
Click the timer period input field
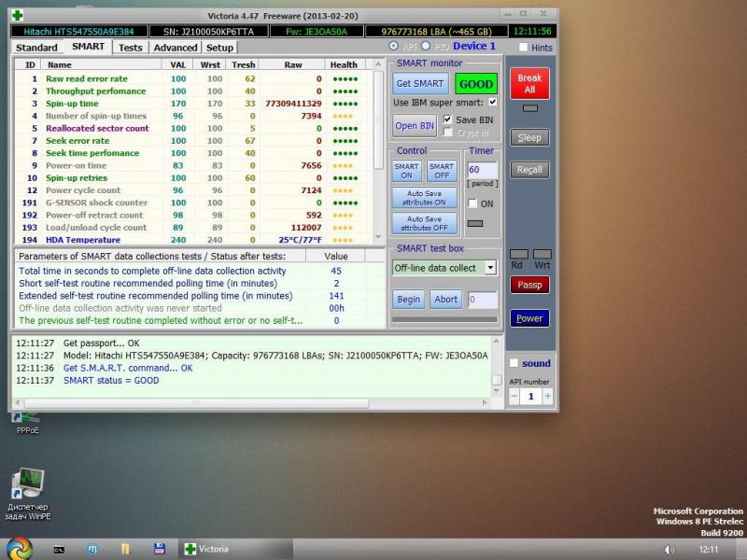pos(482,170)
